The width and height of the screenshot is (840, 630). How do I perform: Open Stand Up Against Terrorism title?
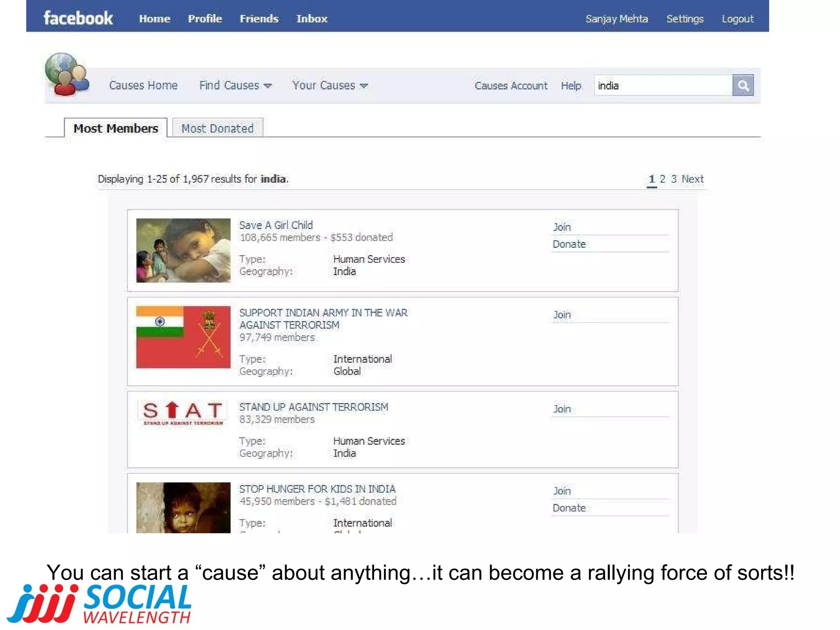click(313, 407)
